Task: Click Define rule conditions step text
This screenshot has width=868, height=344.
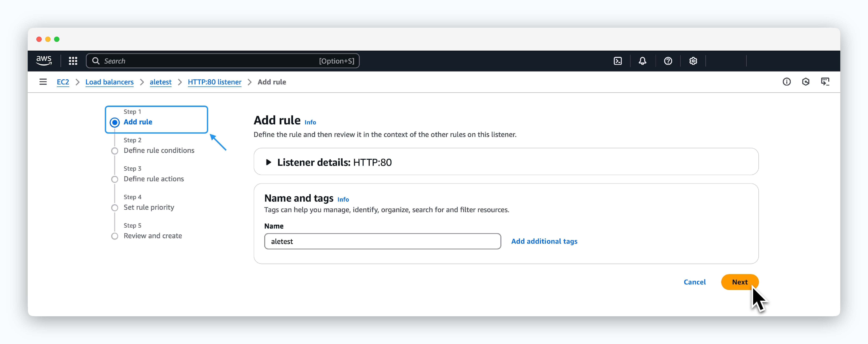Action: tap(159, 151)
